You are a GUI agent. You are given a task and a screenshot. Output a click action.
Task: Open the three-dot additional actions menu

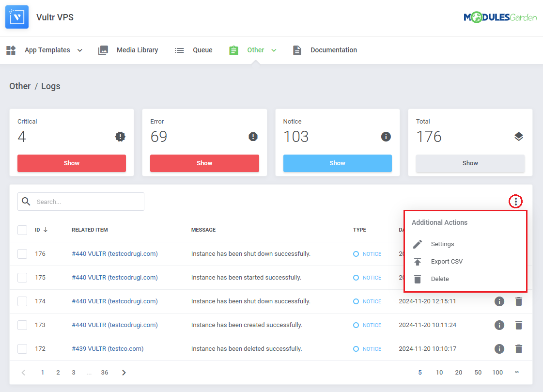516,201
